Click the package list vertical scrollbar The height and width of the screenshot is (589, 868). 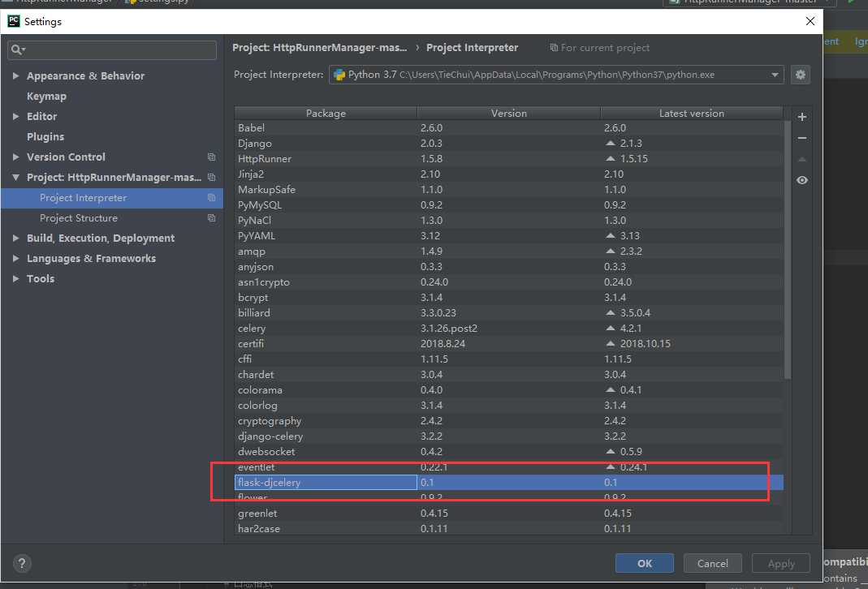click(x=787, y=250)
